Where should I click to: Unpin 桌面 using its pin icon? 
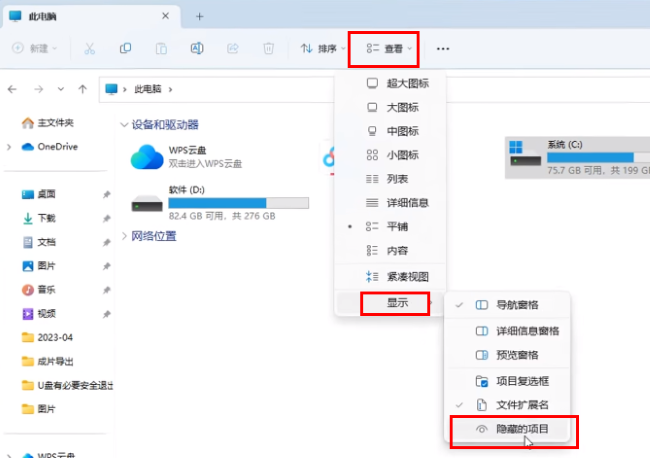[107, 194]
